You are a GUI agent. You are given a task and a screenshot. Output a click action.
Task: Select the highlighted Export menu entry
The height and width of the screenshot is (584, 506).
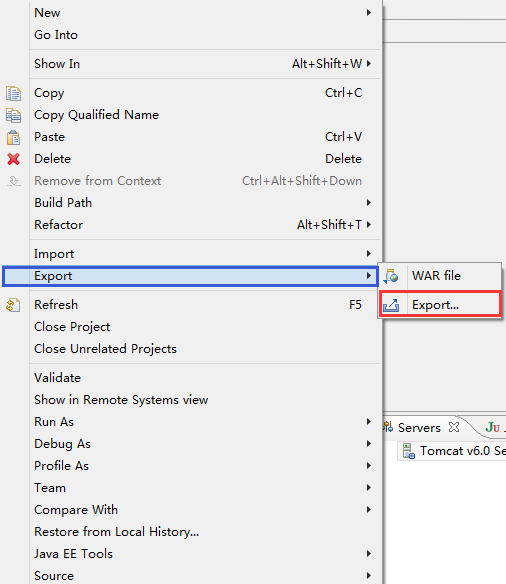click(x=190, y=276)
